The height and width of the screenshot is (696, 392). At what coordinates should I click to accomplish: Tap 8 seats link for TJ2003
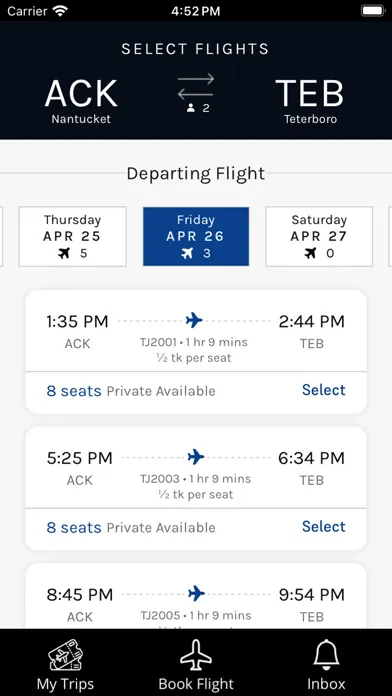tap(74, 528)
